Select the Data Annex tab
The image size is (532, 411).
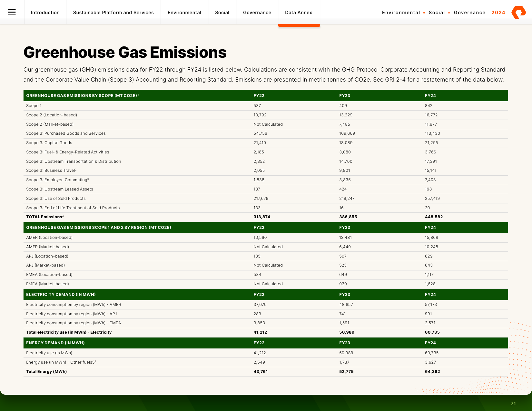coord(299,13)
